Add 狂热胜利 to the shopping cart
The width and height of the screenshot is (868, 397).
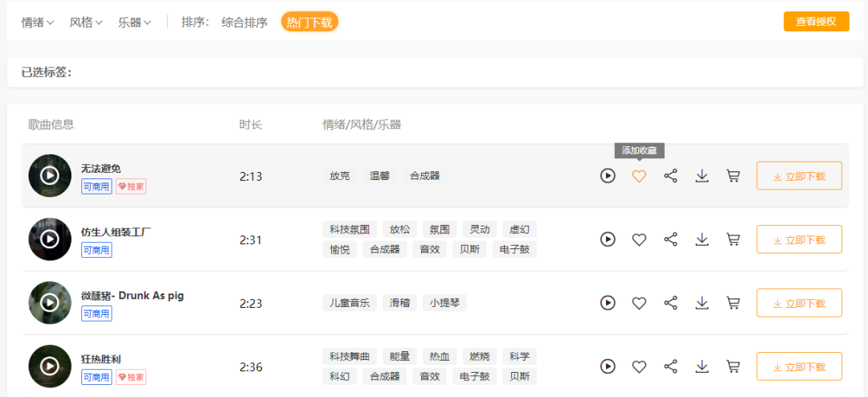[733, 366]
